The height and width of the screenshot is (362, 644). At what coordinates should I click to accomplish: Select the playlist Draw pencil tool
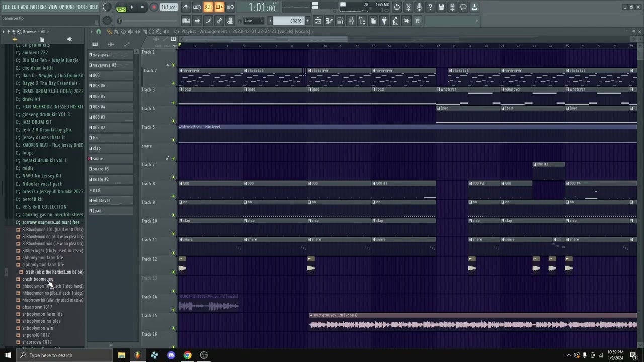(109, 32)
